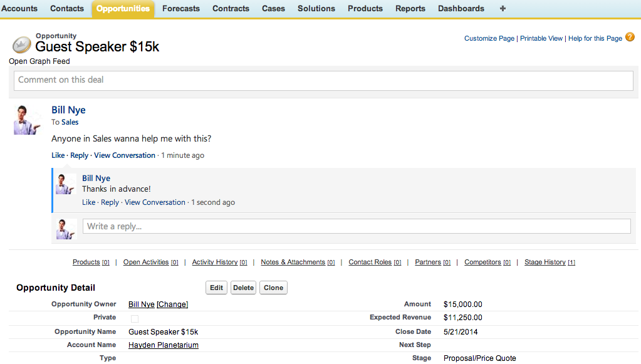The width and height of the screenshot is (641, 364).
Task: Delete this opportunity using Delete button
Action: (x=243, y=288)
